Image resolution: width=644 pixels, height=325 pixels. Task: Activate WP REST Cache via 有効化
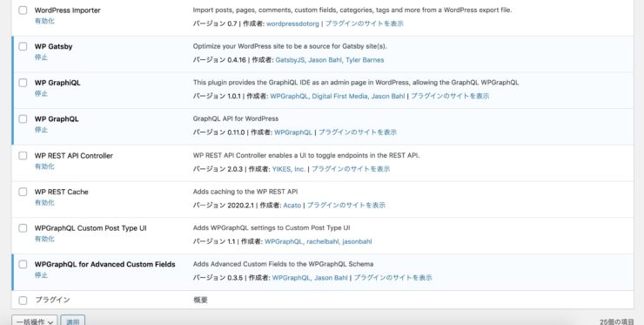44,202
